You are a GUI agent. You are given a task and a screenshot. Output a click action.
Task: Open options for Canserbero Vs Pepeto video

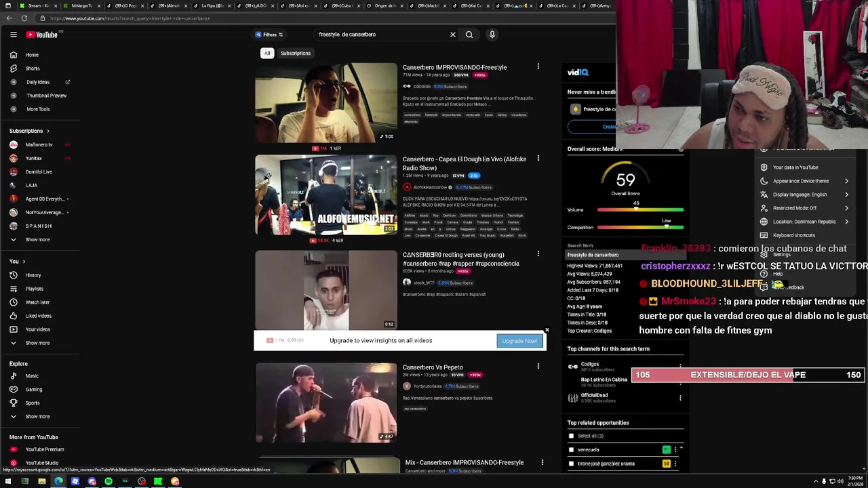(538, 367)
